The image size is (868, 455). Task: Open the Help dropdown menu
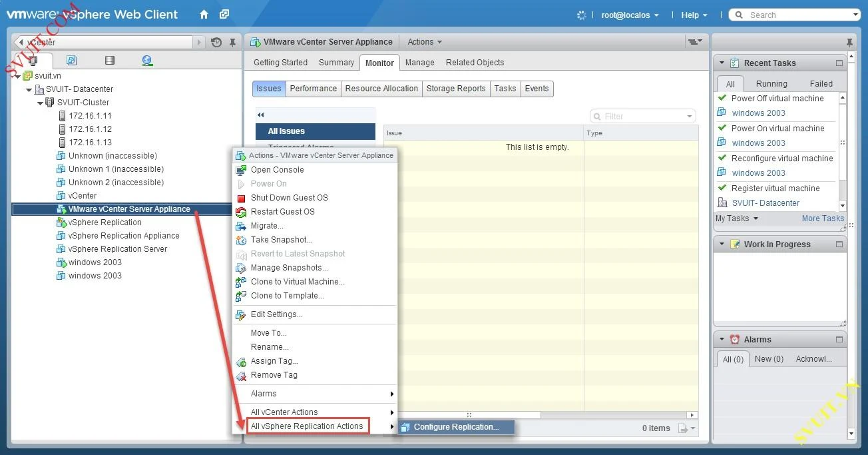point(694,15)
